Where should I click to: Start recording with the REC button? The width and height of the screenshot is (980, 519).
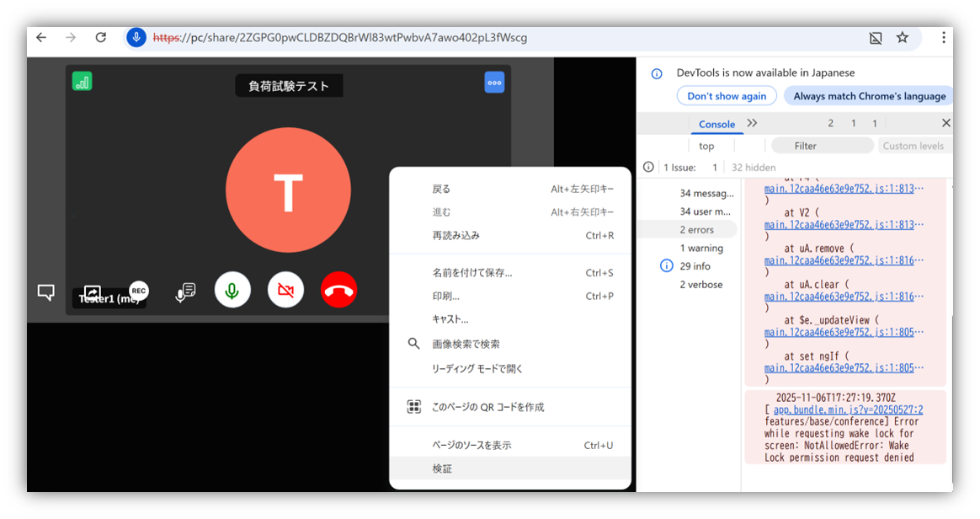coord(139,291)
